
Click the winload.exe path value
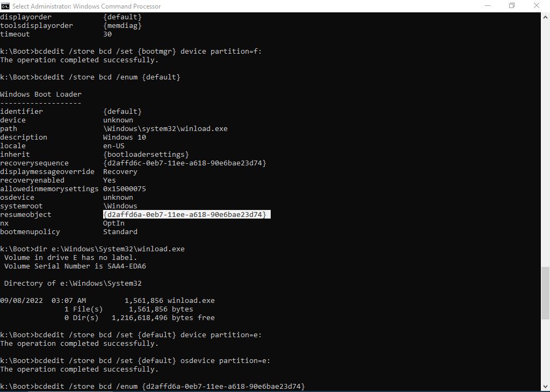point(165,129)
